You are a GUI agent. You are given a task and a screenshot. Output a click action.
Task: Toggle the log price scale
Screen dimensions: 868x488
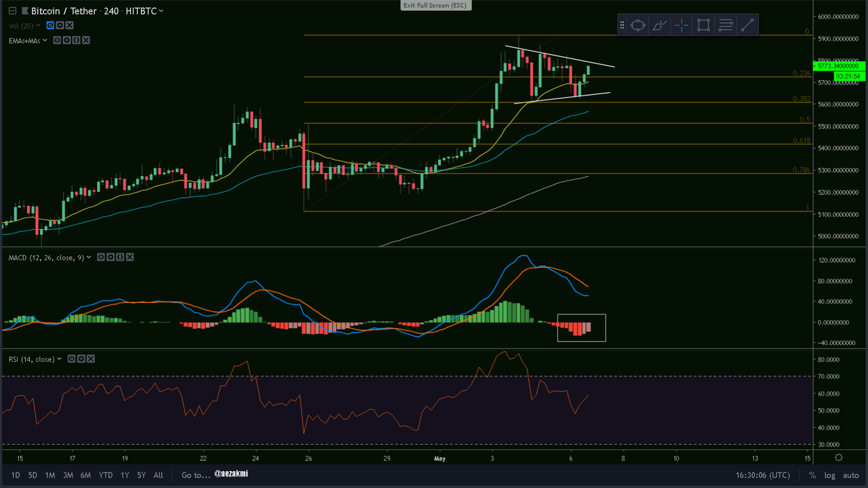coord(829,475)
